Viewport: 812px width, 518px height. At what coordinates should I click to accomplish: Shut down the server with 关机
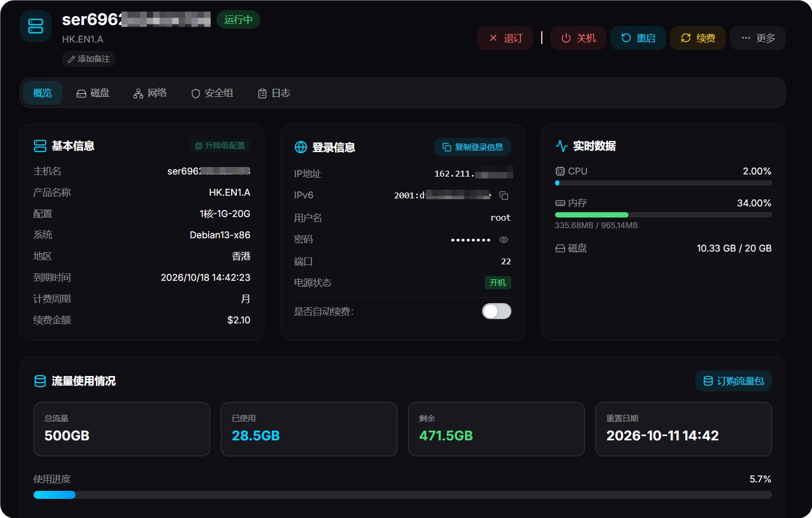[x=578, y=38]
